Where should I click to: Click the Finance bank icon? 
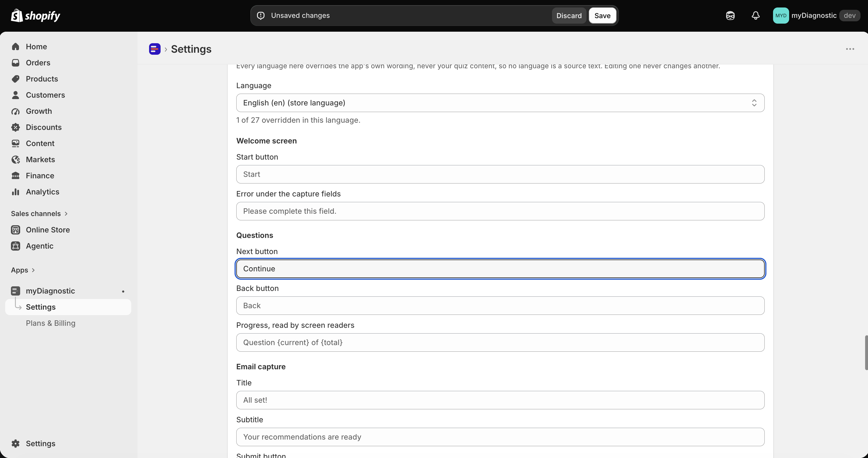coord(16,176)
